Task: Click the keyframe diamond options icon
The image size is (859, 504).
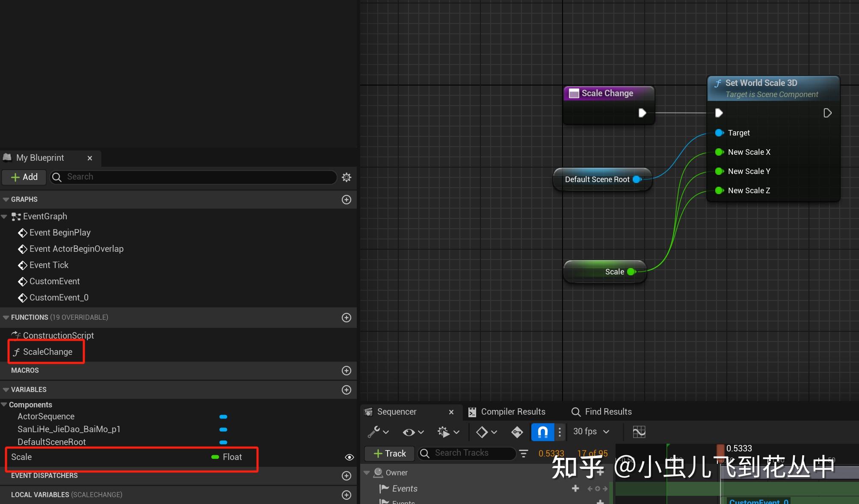Action: [482, 432]
